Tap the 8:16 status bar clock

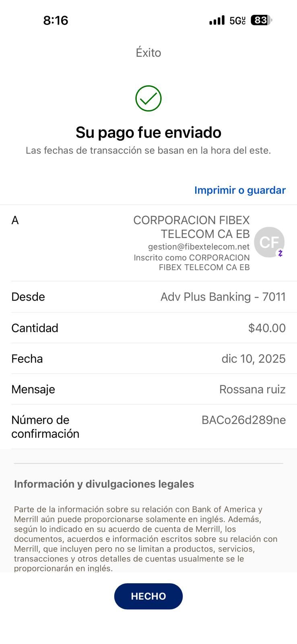click(56, 20)
